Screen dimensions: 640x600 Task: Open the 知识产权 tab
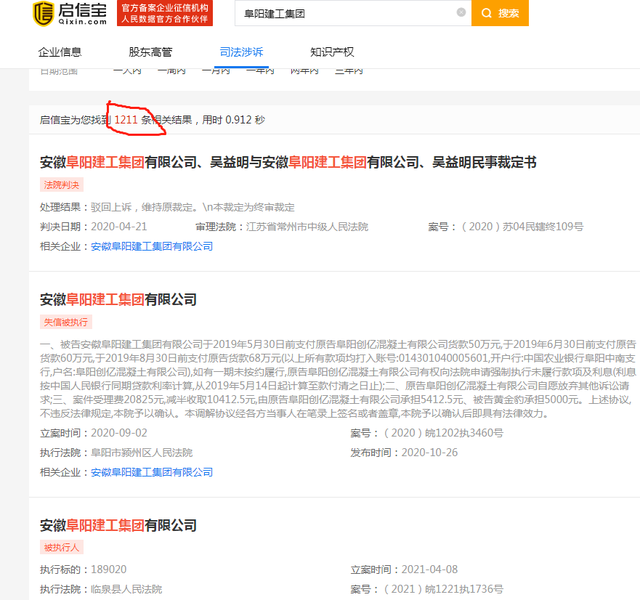[x=332, y=52]
